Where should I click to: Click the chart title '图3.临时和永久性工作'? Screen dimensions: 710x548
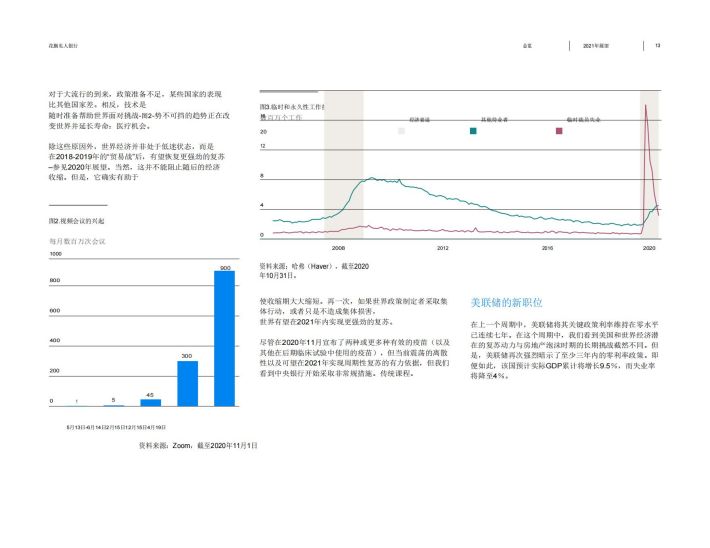click(292, 107)
